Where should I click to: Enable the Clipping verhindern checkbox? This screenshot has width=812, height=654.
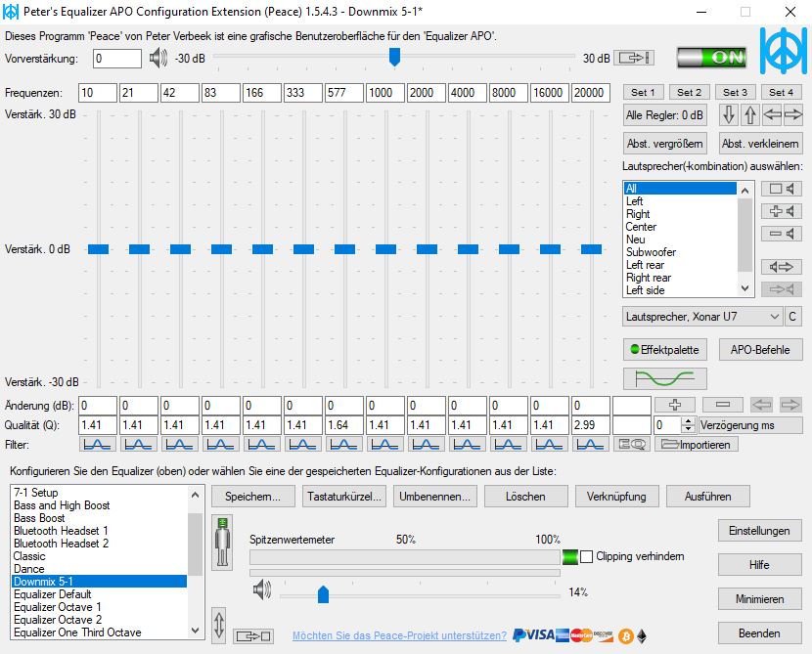click(586, 557)
